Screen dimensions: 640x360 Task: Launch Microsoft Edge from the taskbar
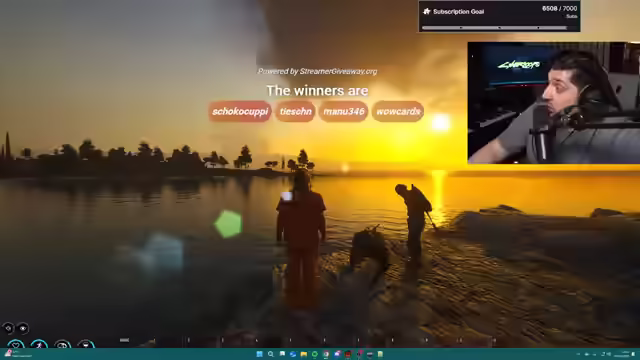tap(293, 354)
